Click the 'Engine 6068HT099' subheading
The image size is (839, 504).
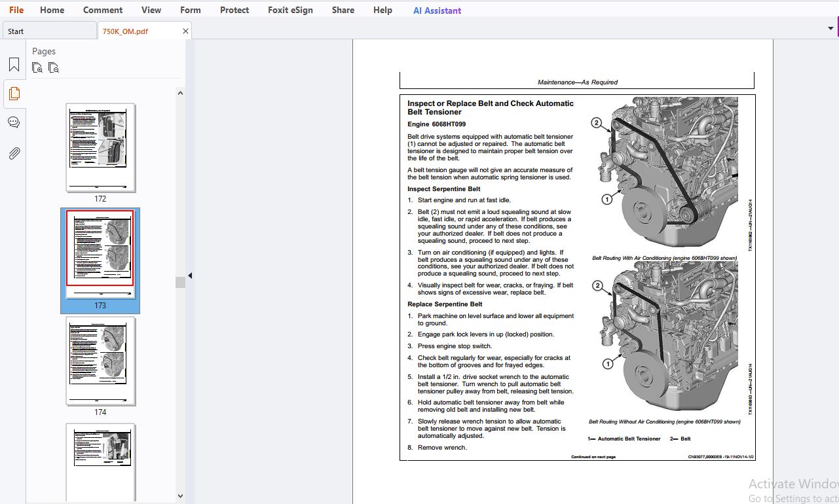pyautogui.click(x=437, y=124)
